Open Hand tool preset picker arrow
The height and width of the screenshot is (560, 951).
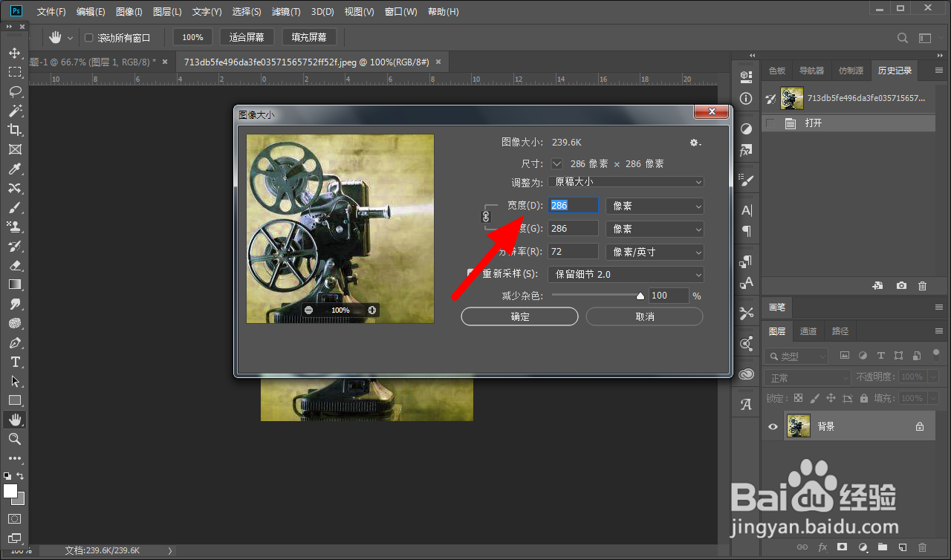tap(71, 38)
